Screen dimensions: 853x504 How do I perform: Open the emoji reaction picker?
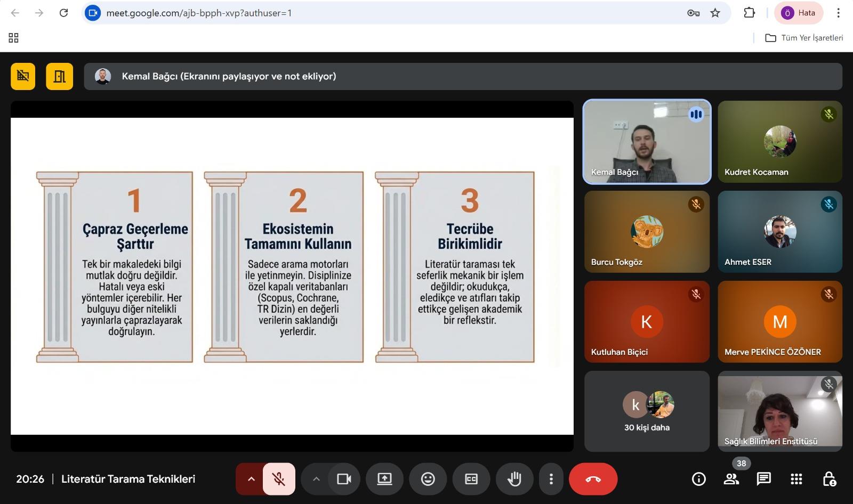(428, 479)
